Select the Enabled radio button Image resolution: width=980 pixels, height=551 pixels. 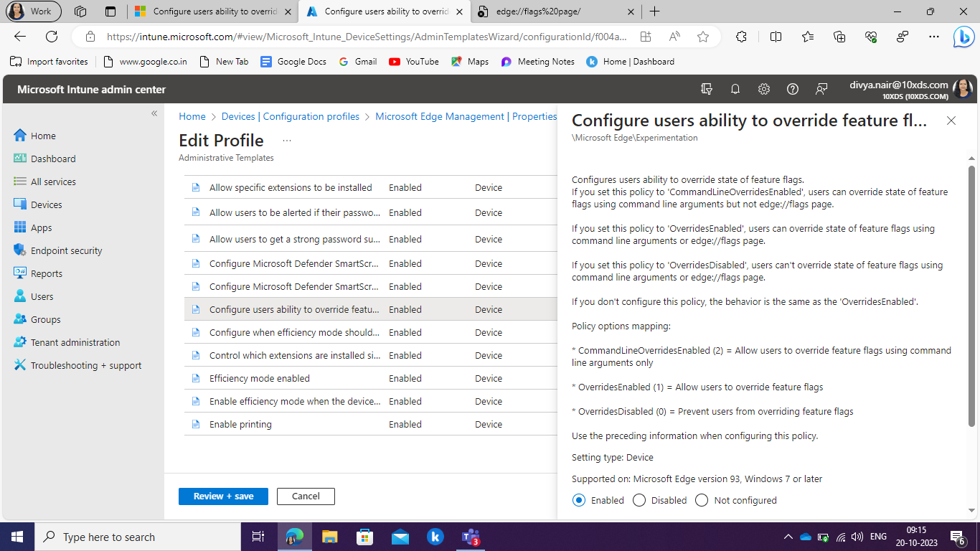click(579, 500)
